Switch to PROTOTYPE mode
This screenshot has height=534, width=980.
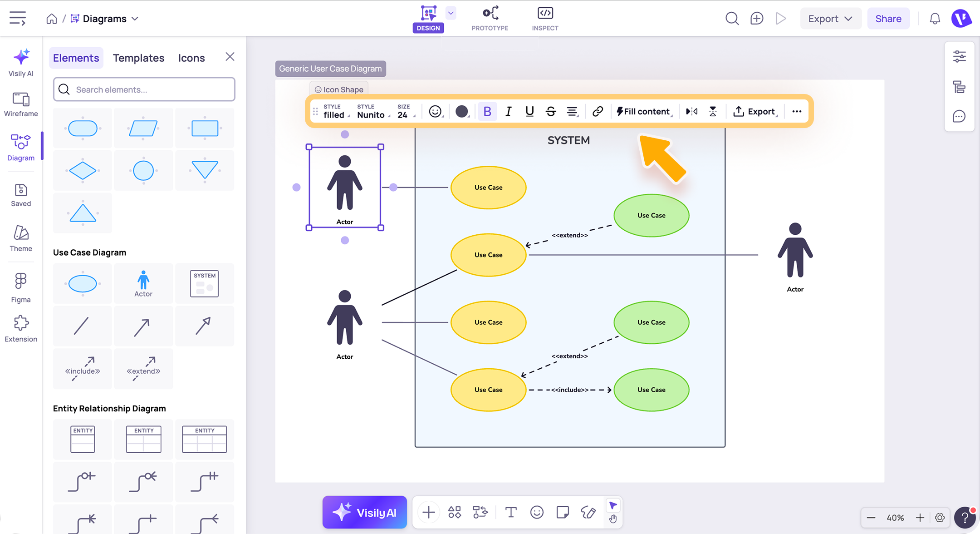(490, 19)
